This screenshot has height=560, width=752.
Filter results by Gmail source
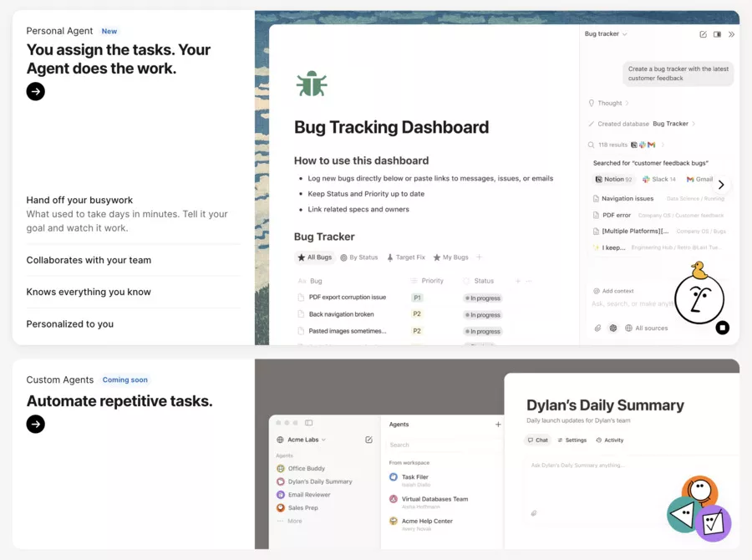point(699,180)
